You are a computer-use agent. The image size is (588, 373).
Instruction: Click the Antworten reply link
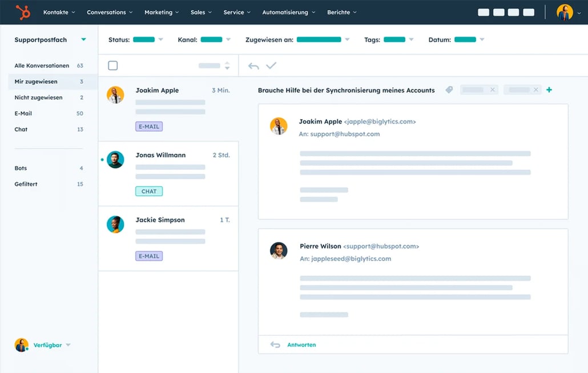[x=301, y=345]
